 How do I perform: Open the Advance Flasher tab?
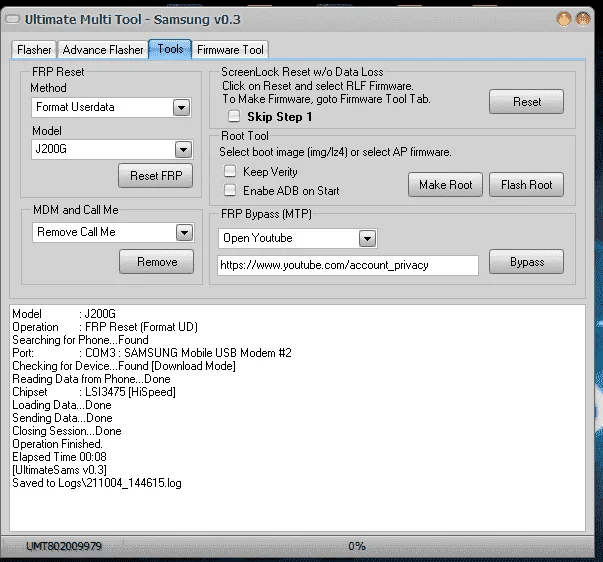[x=103, y=50]
